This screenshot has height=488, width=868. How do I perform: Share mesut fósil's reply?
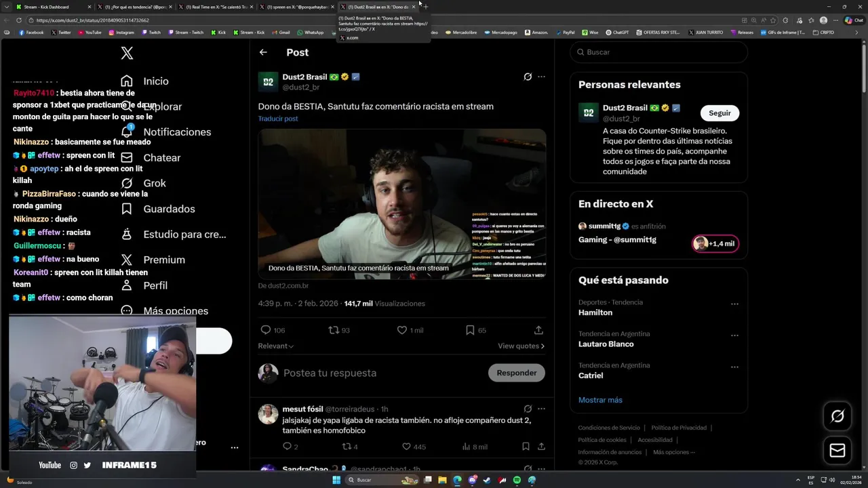click(x=541, y=447)
